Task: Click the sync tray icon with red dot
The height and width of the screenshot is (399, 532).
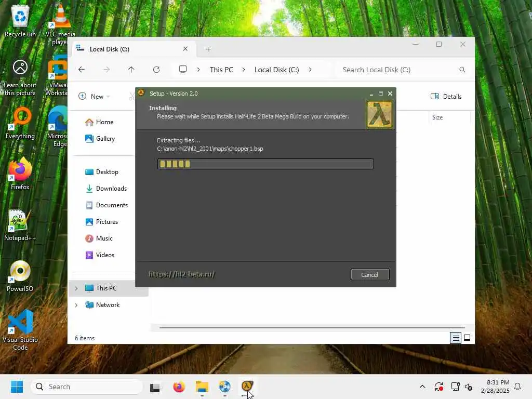Action: pos(438,387)
